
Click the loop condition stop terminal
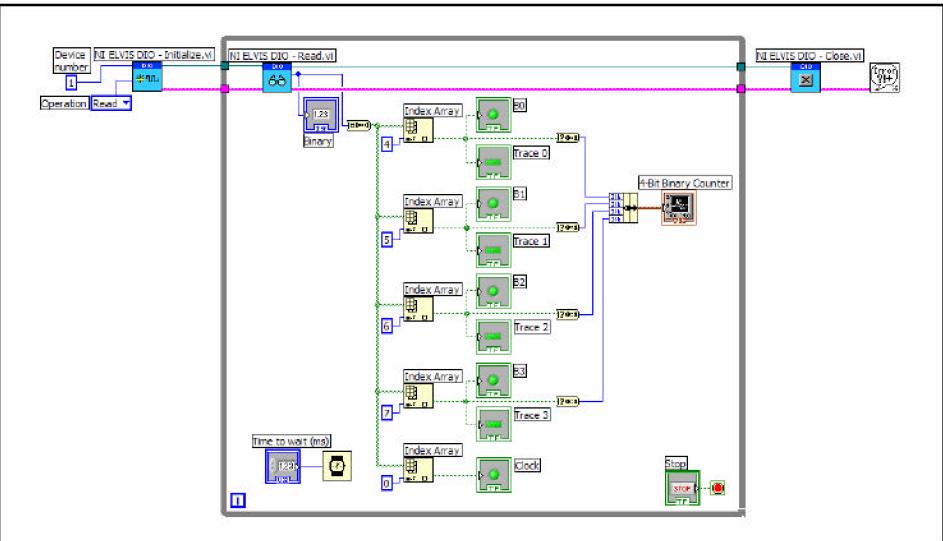[717, 487]
